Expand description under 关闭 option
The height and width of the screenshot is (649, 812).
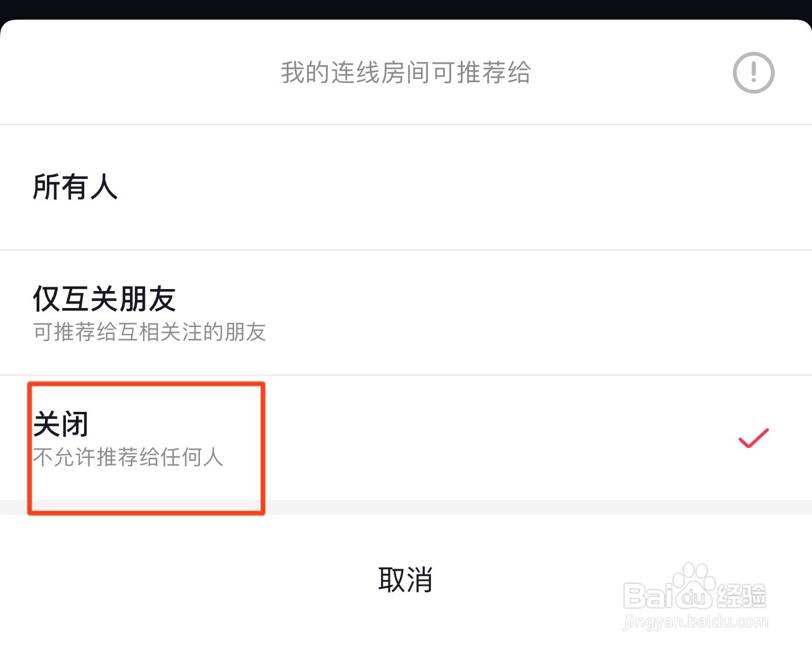coord(128,457)
